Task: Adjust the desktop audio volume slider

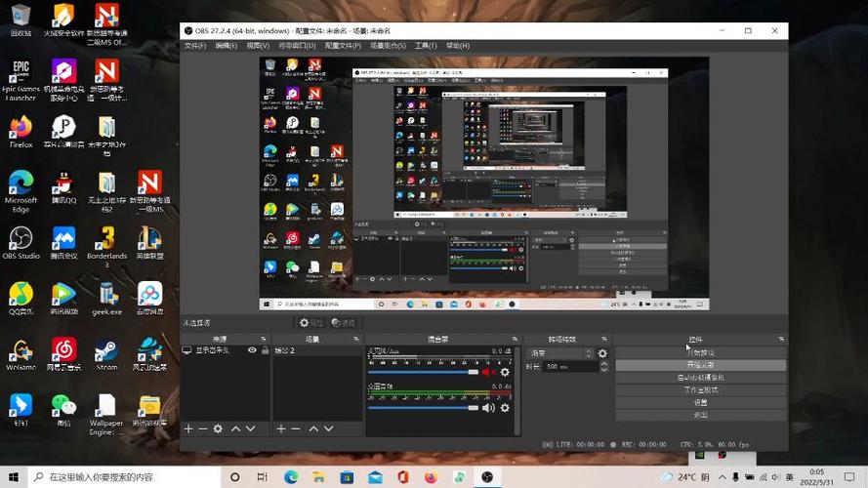Action: coord(423,408)
